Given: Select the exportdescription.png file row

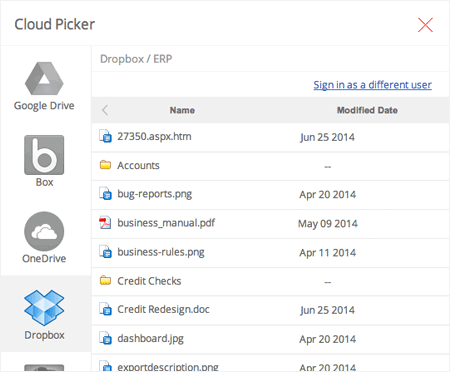Looking at the screenshot, I should 270,363.
